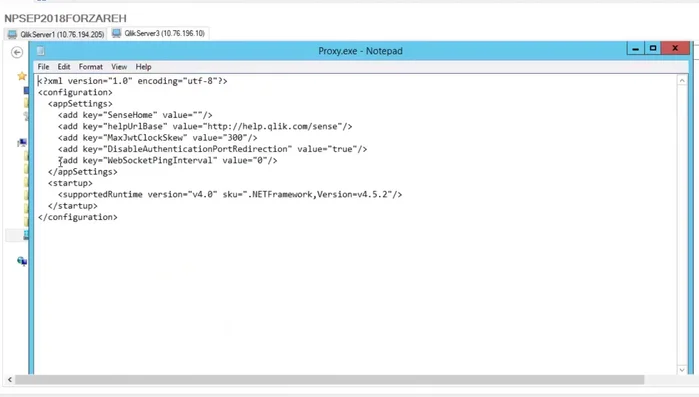Click the back arrow button behind Notepad

(x=17, y=53)
